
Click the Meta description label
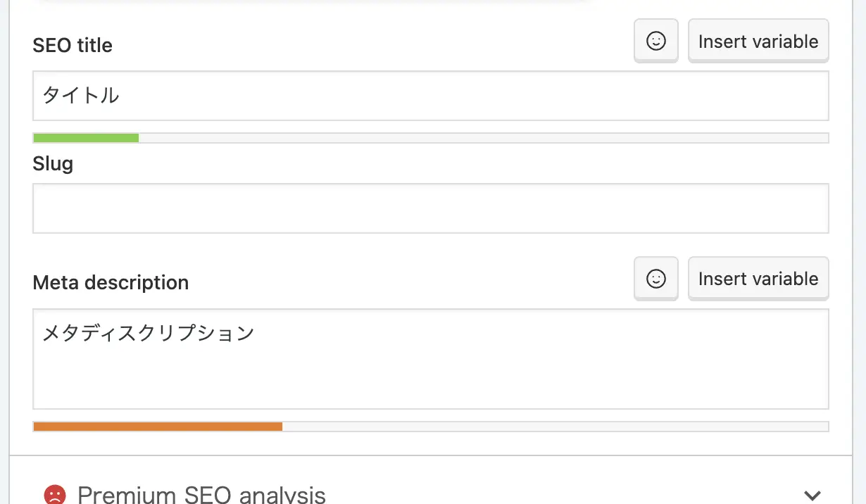pos(111,283)
